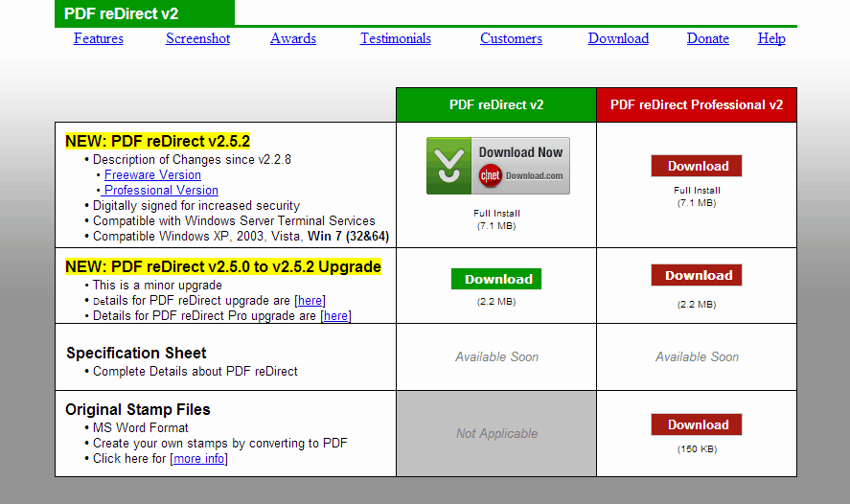Open the Customers nav link
Image resolution: width=850 pixels, height=504 pixels.
point(511,38)
